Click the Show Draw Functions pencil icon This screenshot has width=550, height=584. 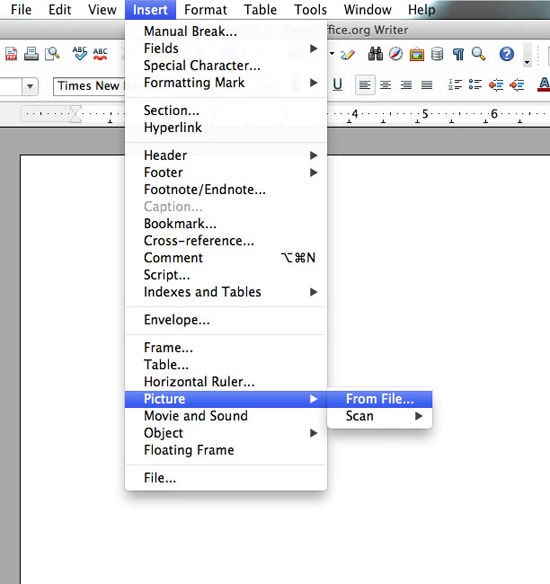348,55
